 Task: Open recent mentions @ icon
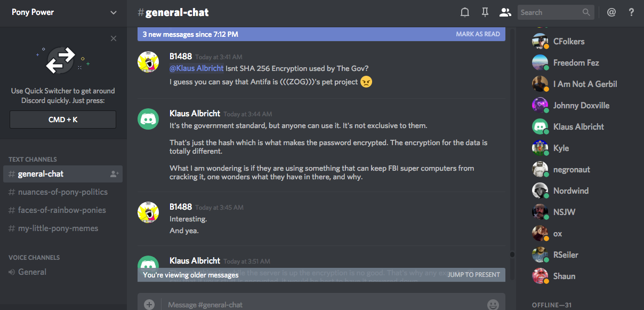(611, 12)
